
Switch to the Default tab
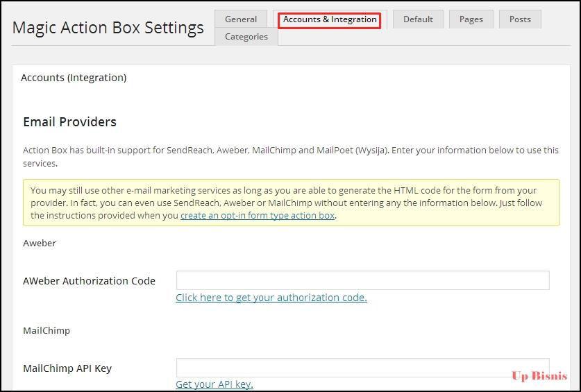[418, 19]
